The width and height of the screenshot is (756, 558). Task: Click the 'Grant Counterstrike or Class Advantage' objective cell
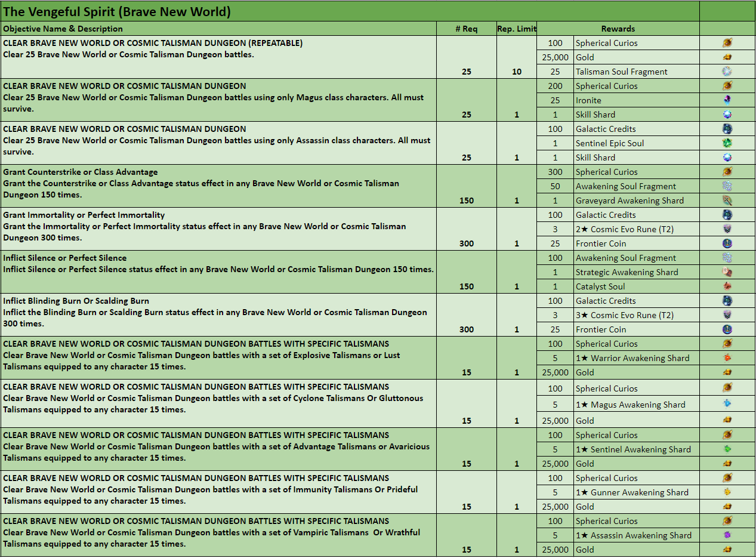218,186
